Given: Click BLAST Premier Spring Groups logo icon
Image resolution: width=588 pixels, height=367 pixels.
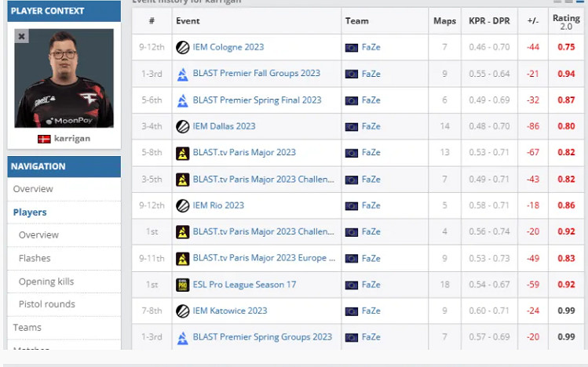Looking at the screenshot, I should (x=183, y=337).
